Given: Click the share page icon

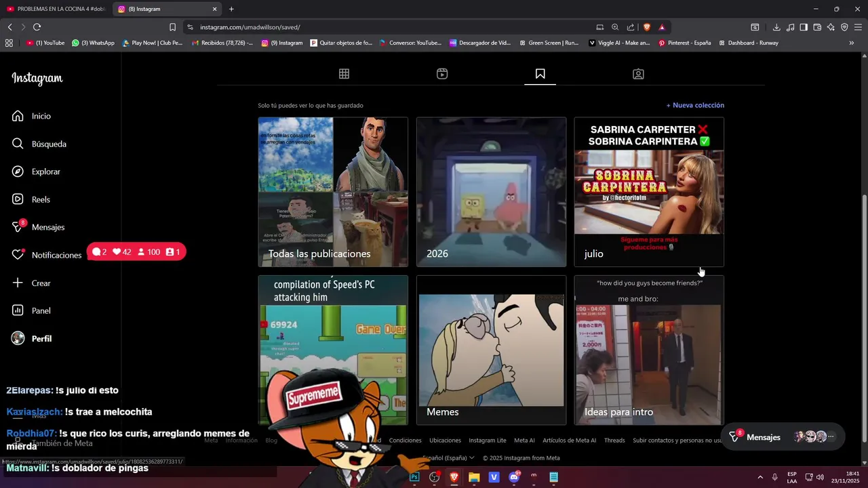Looking at the screenshot, I should (x=631, y=27).
